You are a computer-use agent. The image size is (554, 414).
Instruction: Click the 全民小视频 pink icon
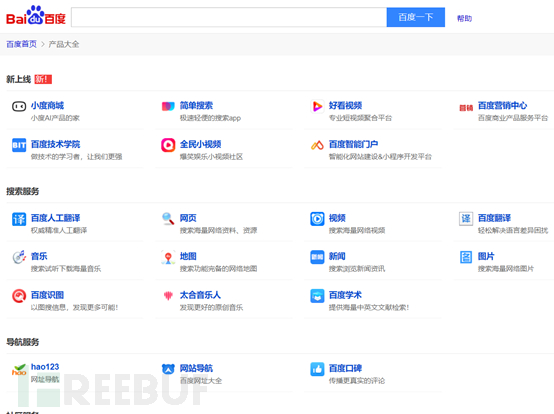[x=168, y=145]
